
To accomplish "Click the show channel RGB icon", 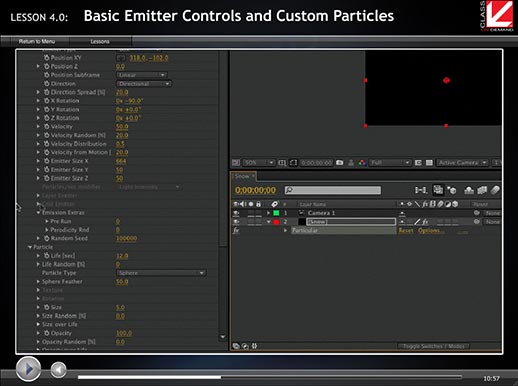I will 362,163.
